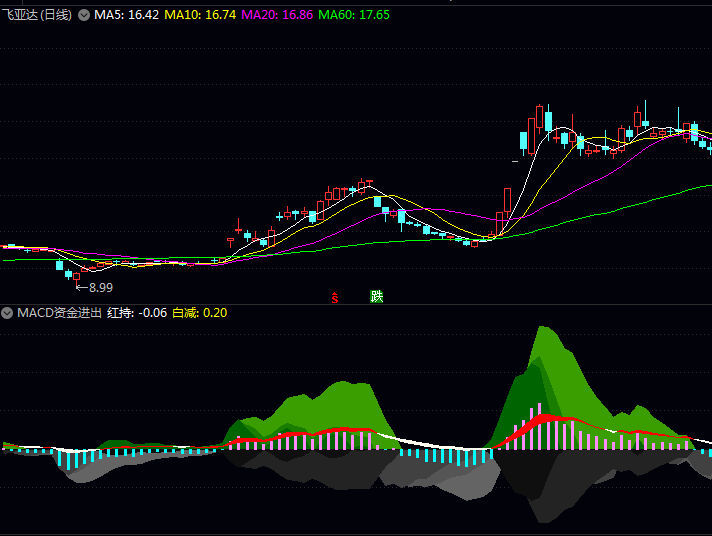712x536 pixels.
Task: Click the green MA60 line at chart right
Action: [690, 188]
